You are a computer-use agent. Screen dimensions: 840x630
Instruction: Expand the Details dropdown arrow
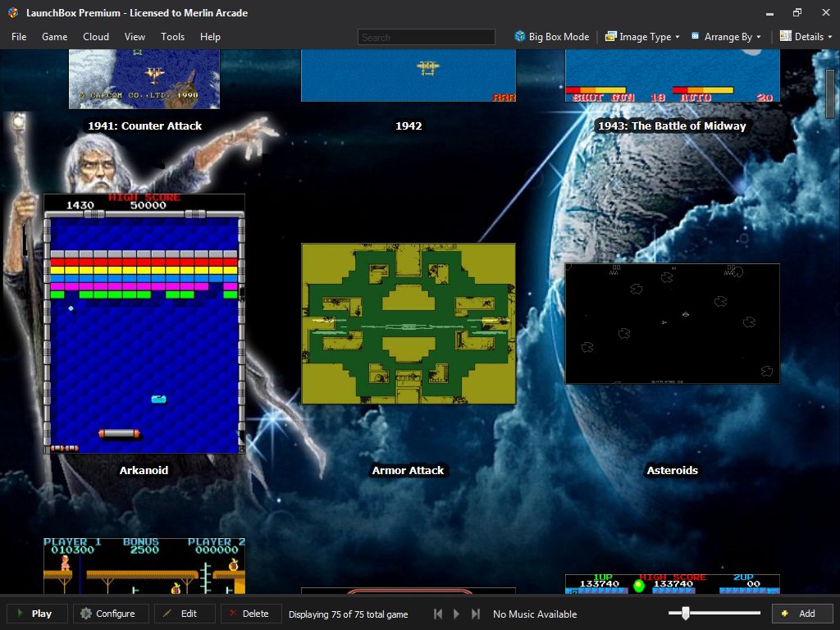coord(830,37)
